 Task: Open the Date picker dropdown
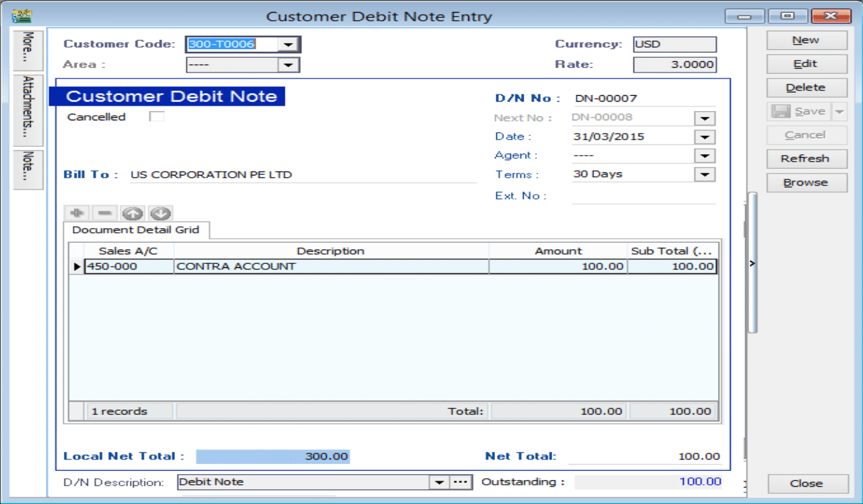point(704,137)
